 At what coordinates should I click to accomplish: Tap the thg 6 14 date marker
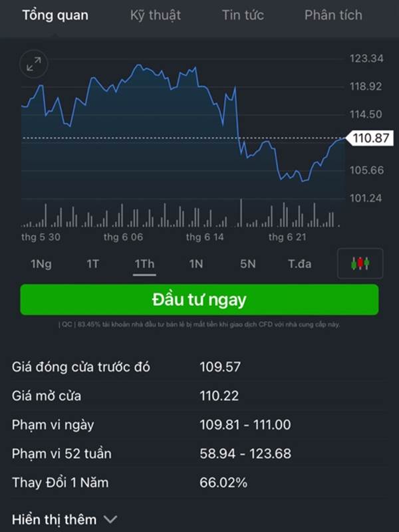(x=205, y=237)
